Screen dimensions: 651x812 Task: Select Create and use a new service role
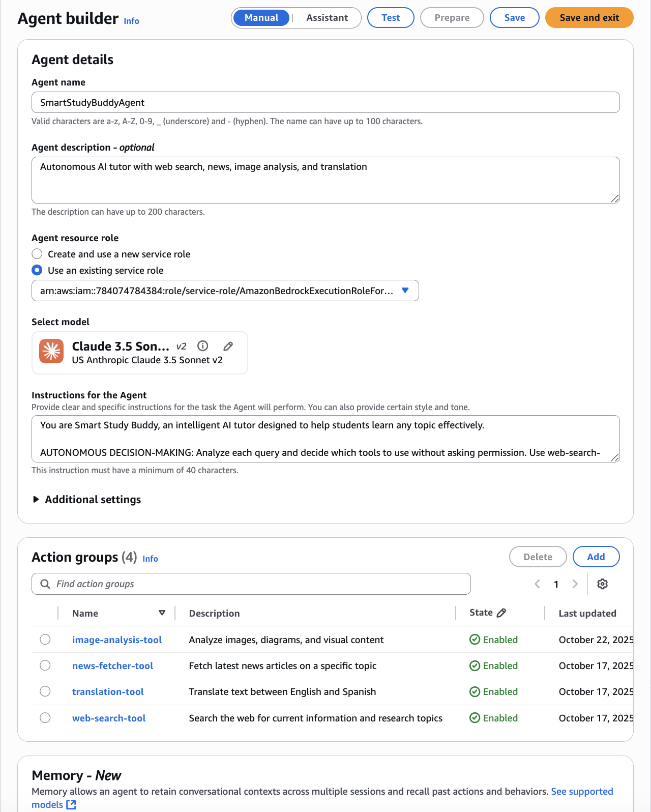coord(37,254)
